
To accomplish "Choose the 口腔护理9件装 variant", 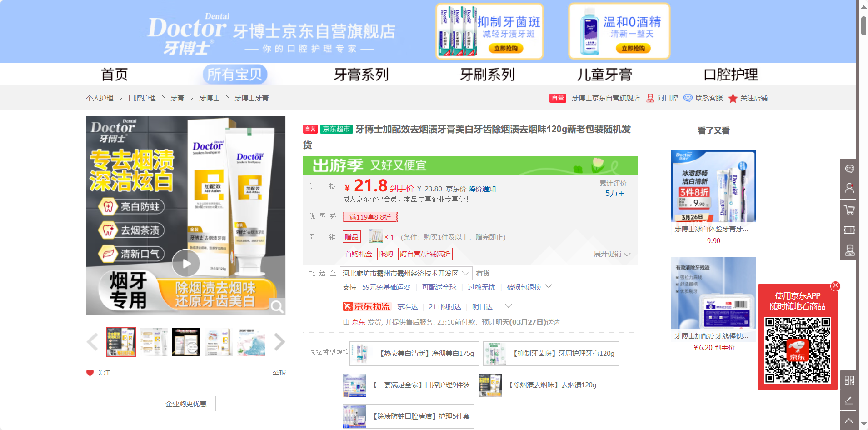I will coord(408,385).
